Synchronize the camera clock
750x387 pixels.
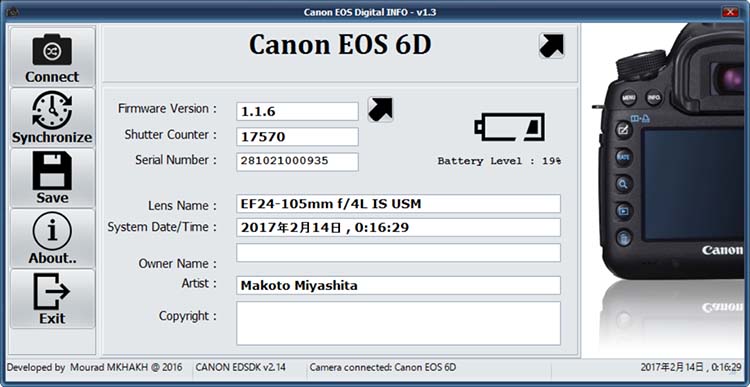click(x=52, y=117)
